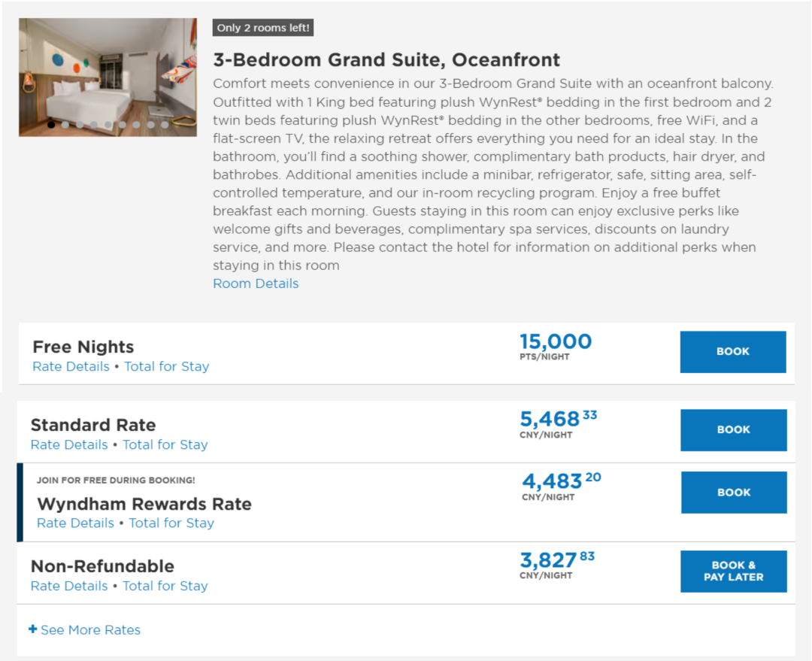Jump to the third carousel dot
Image resolution: width=812 pixels, height=661 pixels.
pyautogui.click(x=80, y=125)
